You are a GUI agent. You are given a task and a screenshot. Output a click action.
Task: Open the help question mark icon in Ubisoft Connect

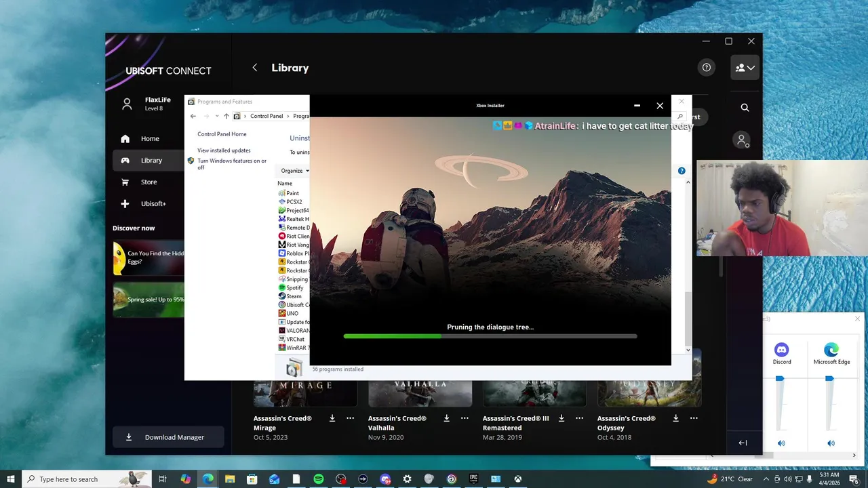[707, 68]
